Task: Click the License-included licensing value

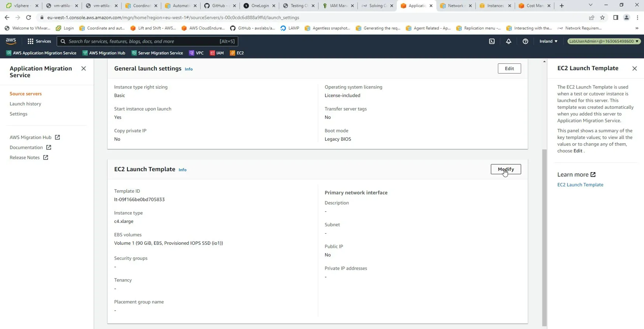Action: click(342, 95)
